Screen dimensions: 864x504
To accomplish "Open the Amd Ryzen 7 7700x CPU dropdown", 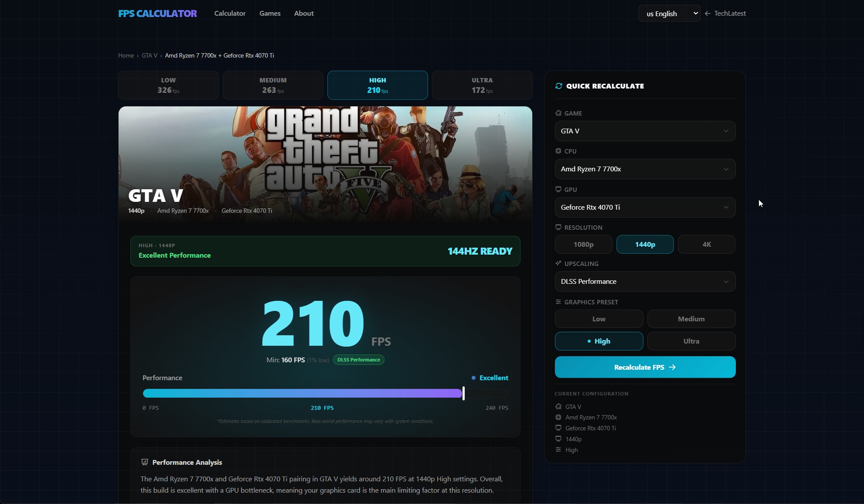I will (x=645, y=169).
